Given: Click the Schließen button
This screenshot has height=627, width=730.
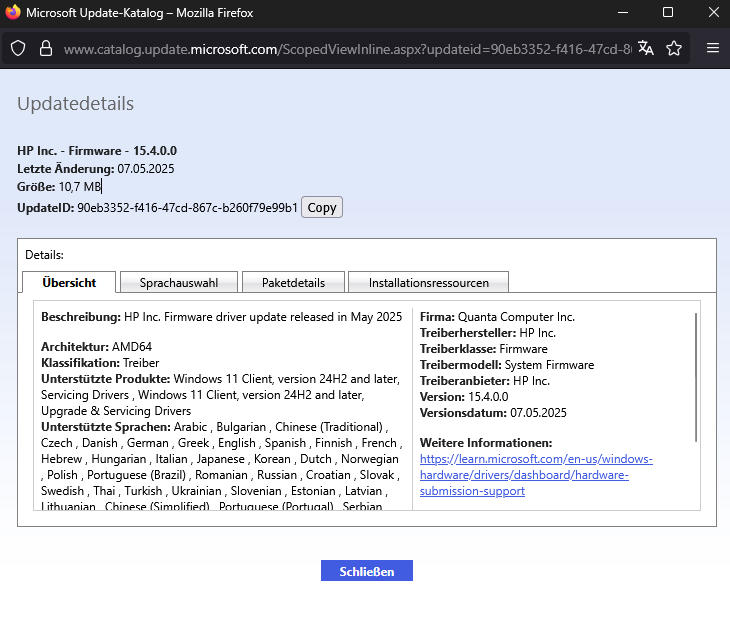Looking at the screenshot, I should 367,571.
